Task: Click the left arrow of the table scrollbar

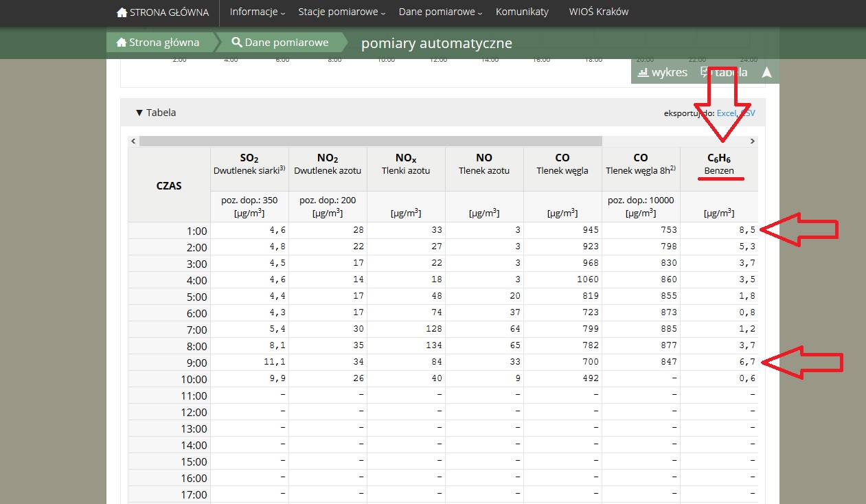Action: [133, 141]
